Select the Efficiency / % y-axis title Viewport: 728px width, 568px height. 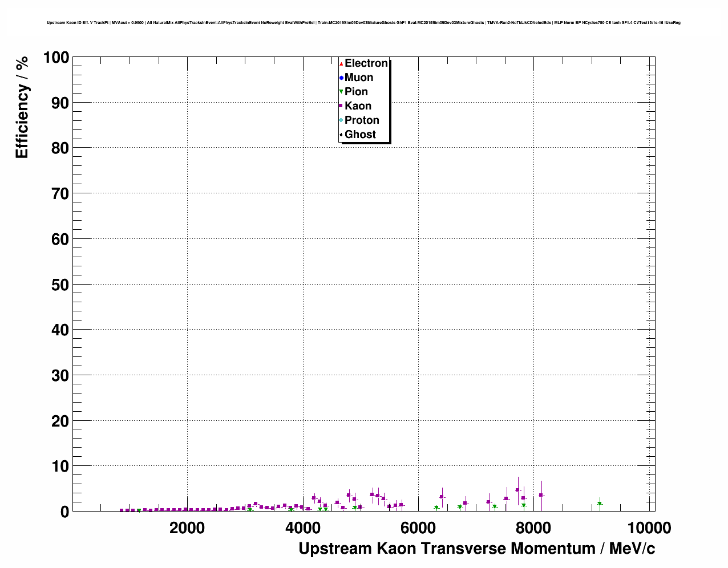click(x=22, y=108)
